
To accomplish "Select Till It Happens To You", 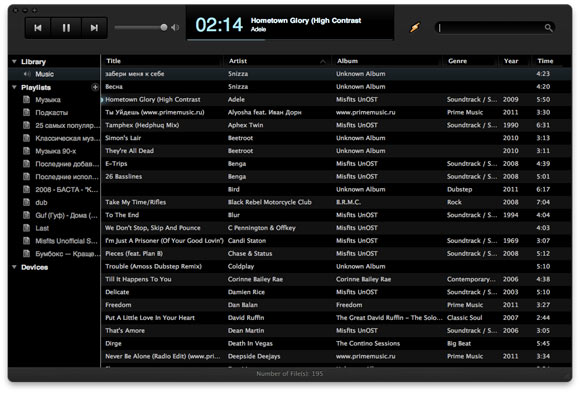I will (336, 279).
